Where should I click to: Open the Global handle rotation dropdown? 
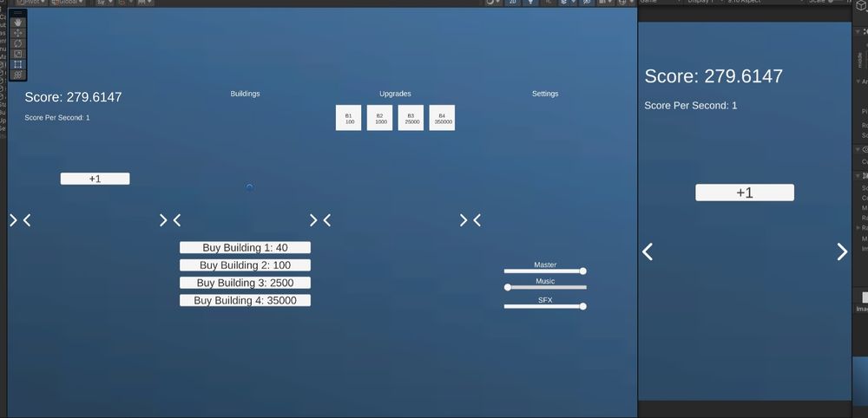tap(68, 3)
